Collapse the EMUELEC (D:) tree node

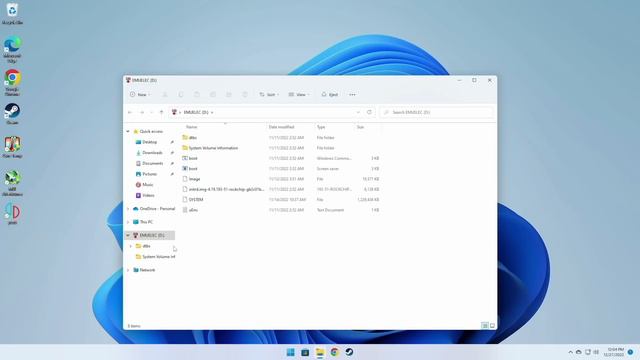[x=128, y=236]
